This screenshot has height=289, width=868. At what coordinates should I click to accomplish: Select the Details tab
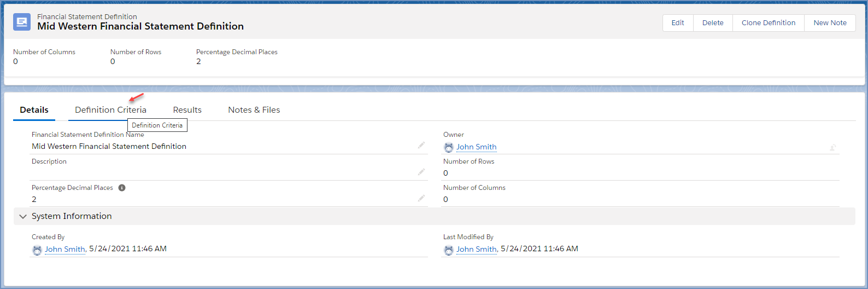pos(34,110)
